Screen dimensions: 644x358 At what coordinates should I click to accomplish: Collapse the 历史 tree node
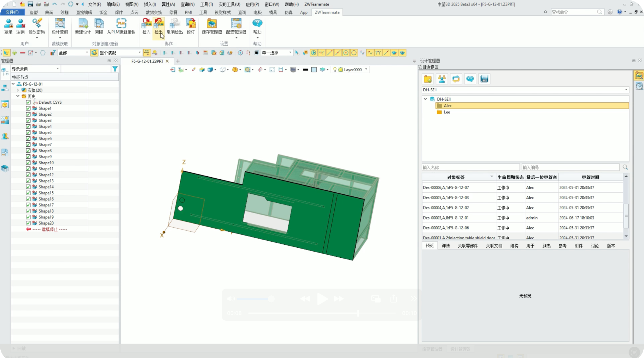click(18, 96)
